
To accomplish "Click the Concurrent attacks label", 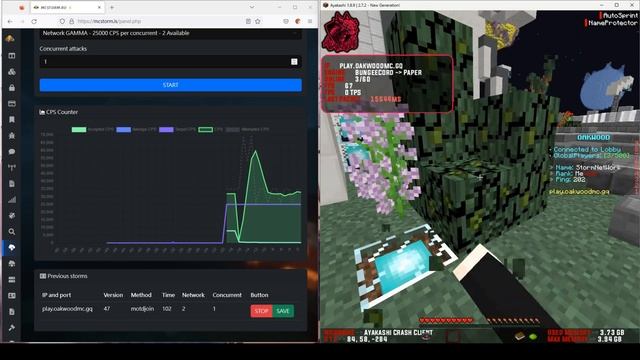I will pyautogui.click(x=63, y=49).
